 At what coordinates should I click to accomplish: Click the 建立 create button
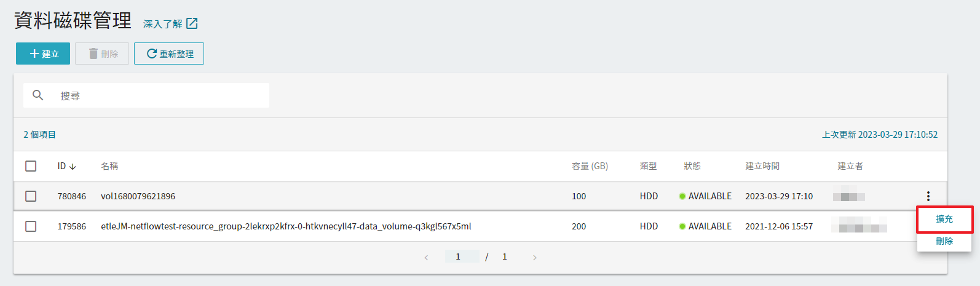pyautogui.click(x=43, y=54)
